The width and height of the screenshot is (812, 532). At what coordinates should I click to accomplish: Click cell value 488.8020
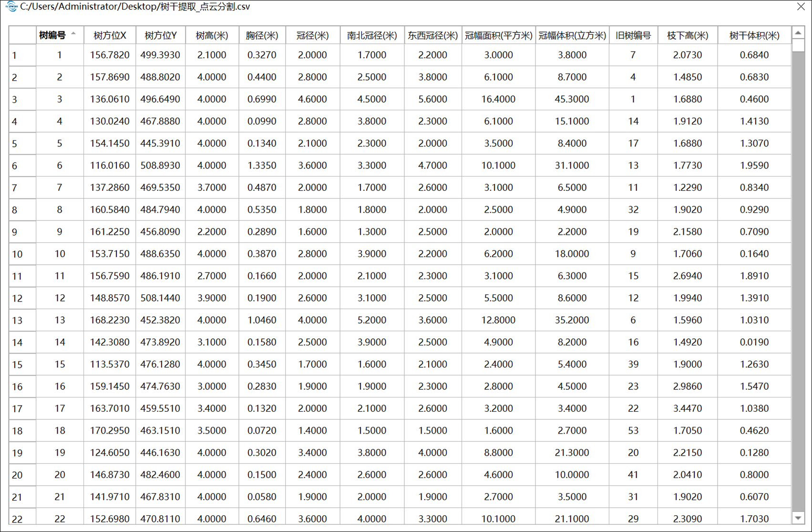(x=160, y=77)
